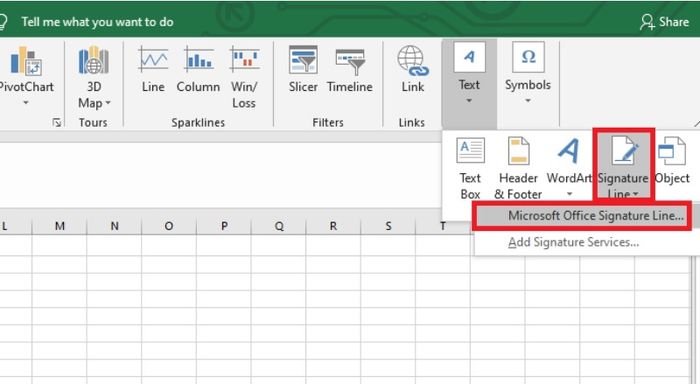Image resolution: width=700 pixels, height=384 pixels.
Task: Expand the WordArt dropdown
Action: [x=569, y=194]
